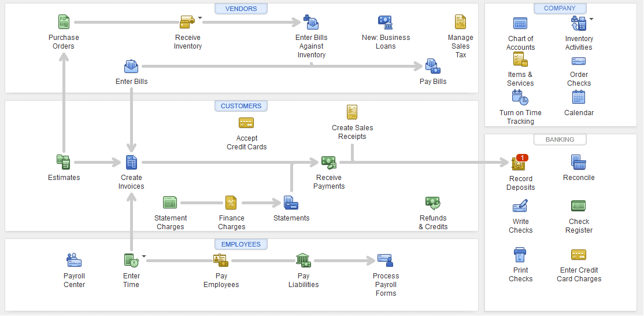Open the Pay Employees icon
Image resolution: width=644 pixels, height=316 pixels.
221,260
